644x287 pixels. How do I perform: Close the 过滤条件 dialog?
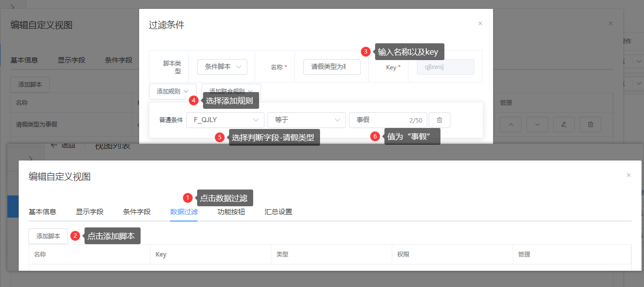(480, 23)
